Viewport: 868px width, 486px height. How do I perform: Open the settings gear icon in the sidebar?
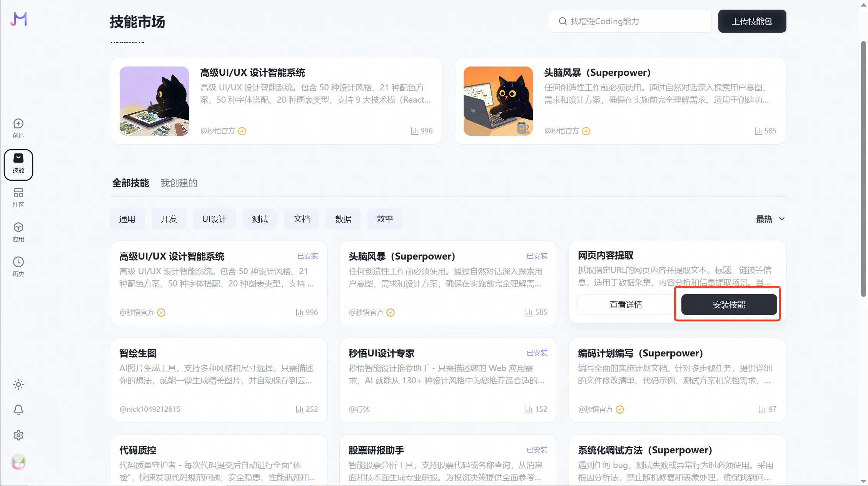[18, 435]
